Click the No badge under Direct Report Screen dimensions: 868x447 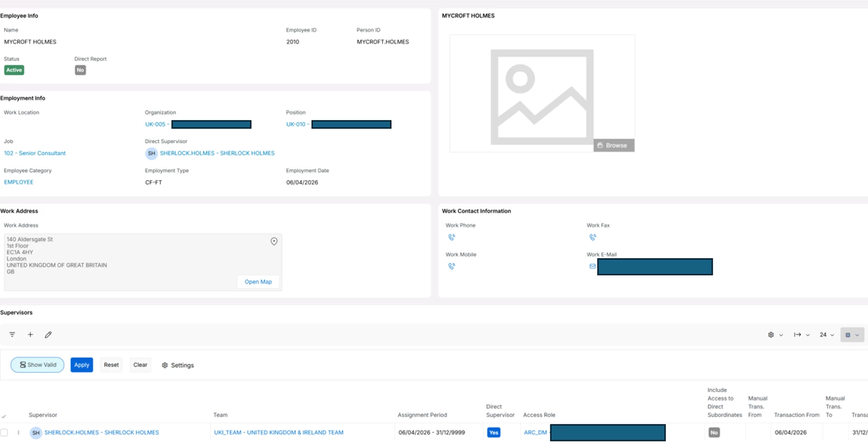click(x=80, y=70)
